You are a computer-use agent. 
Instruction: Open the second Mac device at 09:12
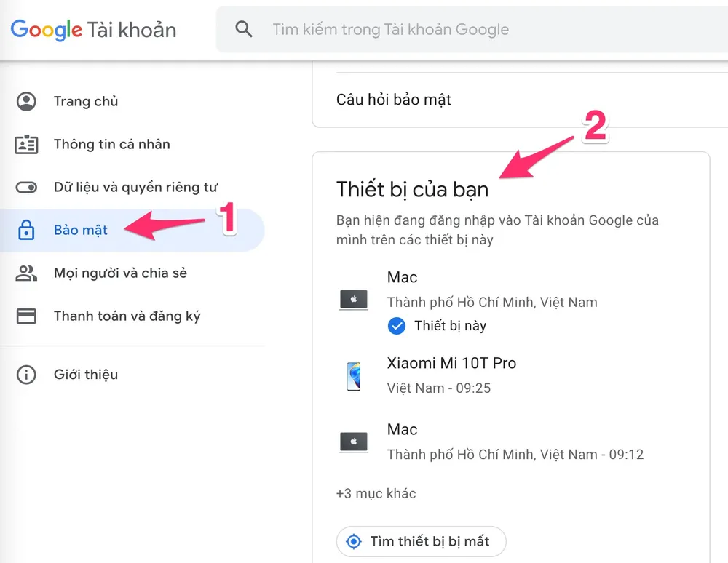(511, 442)
